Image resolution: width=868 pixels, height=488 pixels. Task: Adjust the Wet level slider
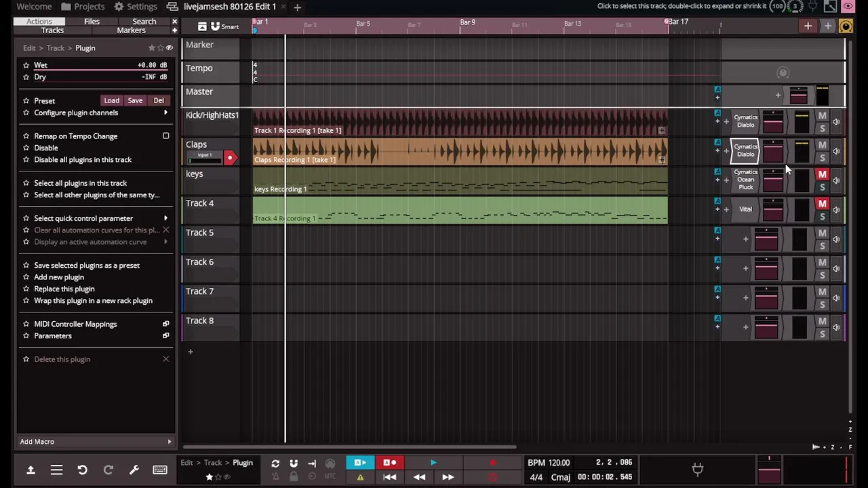click(100, 65)
